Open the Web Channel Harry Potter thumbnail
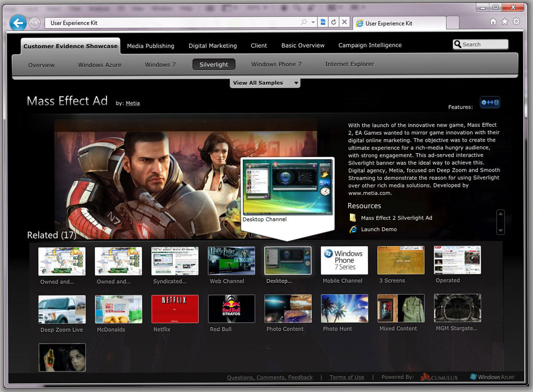The height and width of the screenshot is (392, 533). pos(231,261)
